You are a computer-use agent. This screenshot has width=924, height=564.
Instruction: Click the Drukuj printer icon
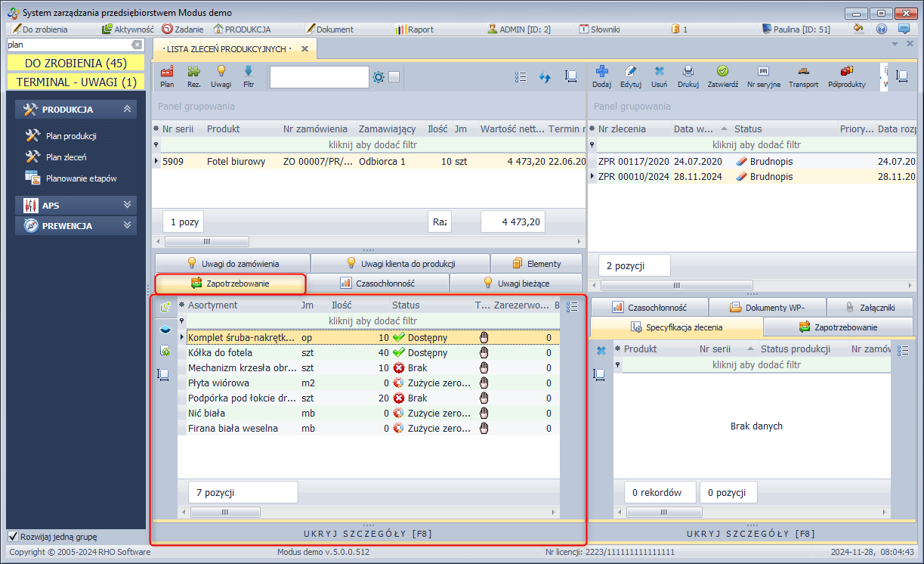point(688,76)
